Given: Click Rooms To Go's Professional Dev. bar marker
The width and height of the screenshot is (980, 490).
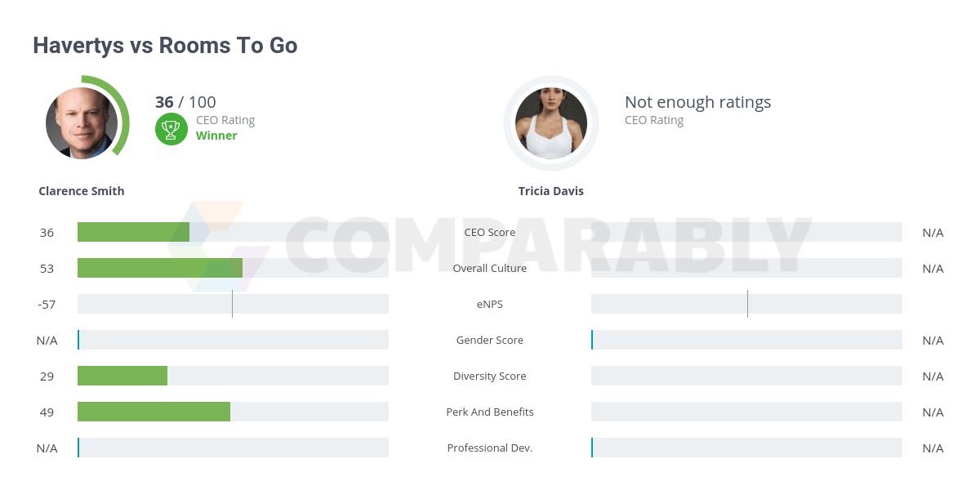Looking at the screenshot, I should pos(592,448).
